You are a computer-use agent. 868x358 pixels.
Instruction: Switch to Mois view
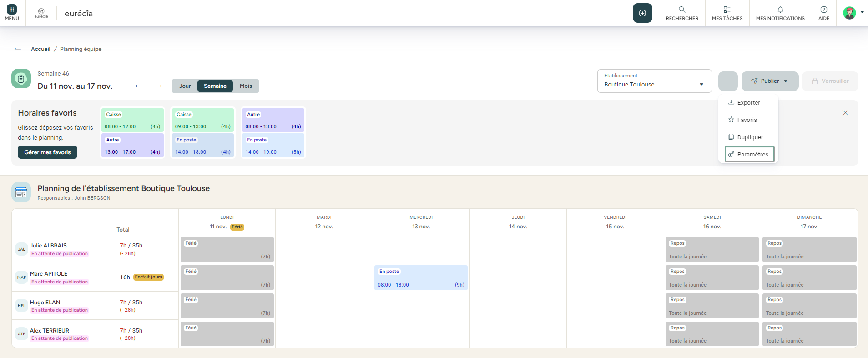click(x=246, y=86)
